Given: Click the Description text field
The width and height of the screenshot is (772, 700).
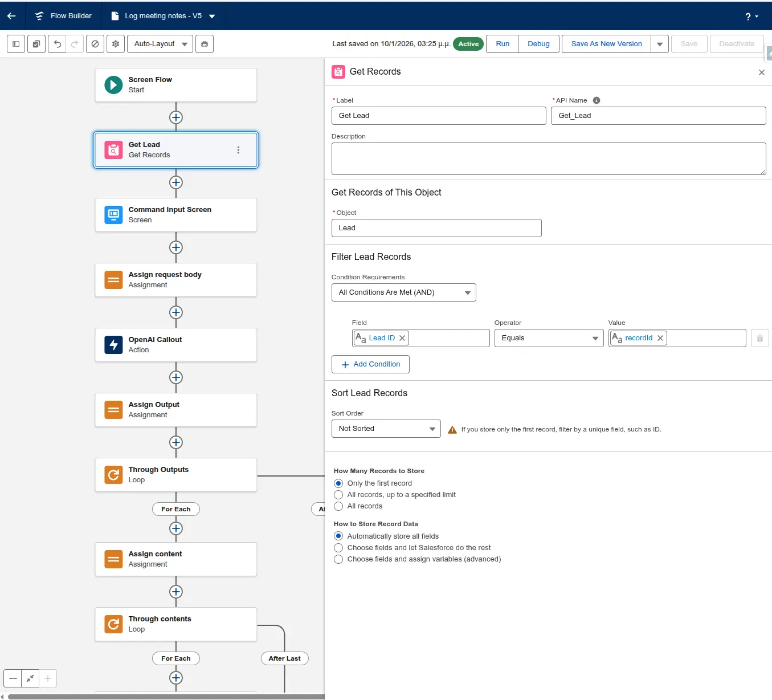Looking at the screenshot, I should (548, 158).
